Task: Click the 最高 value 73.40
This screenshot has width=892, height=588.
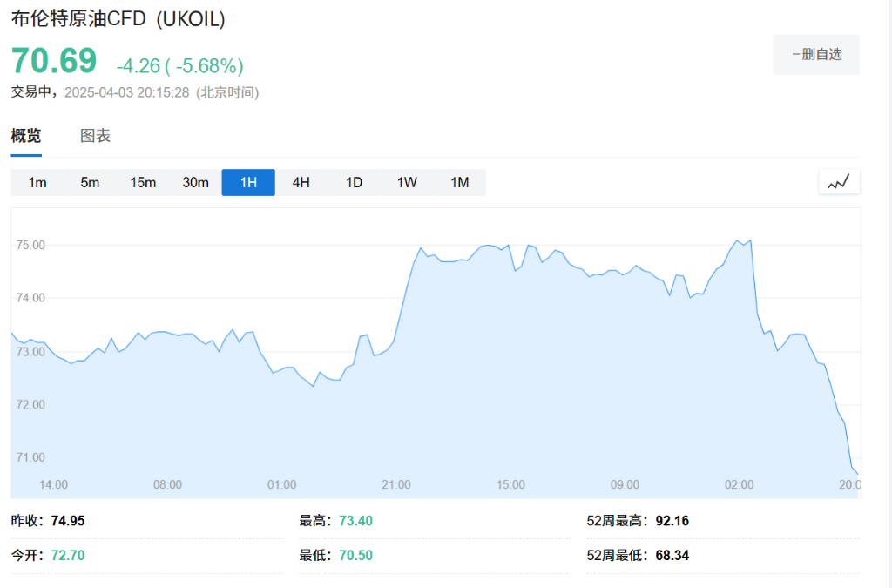Action: pyautogui.click(x=355, y=521)
